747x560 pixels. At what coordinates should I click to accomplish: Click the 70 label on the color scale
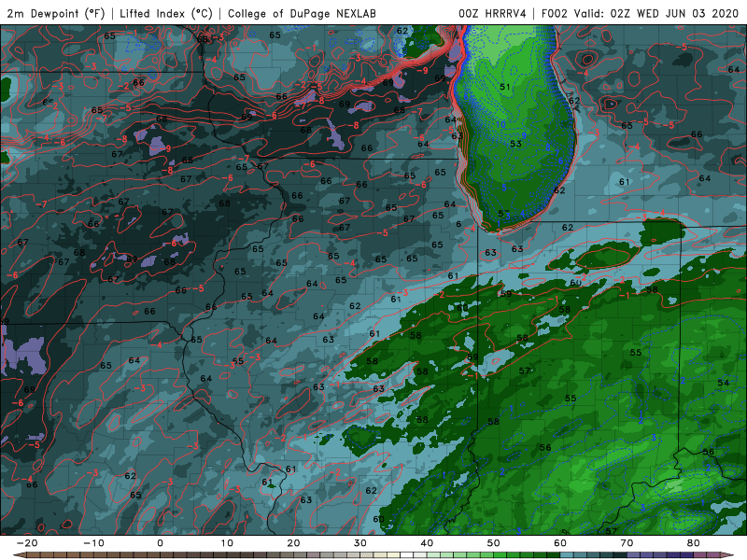click(627, 543)
